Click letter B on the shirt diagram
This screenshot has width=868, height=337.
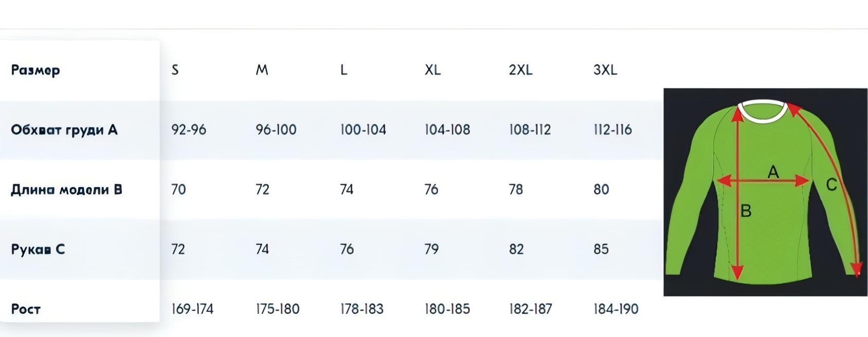(x=746, y=211)
